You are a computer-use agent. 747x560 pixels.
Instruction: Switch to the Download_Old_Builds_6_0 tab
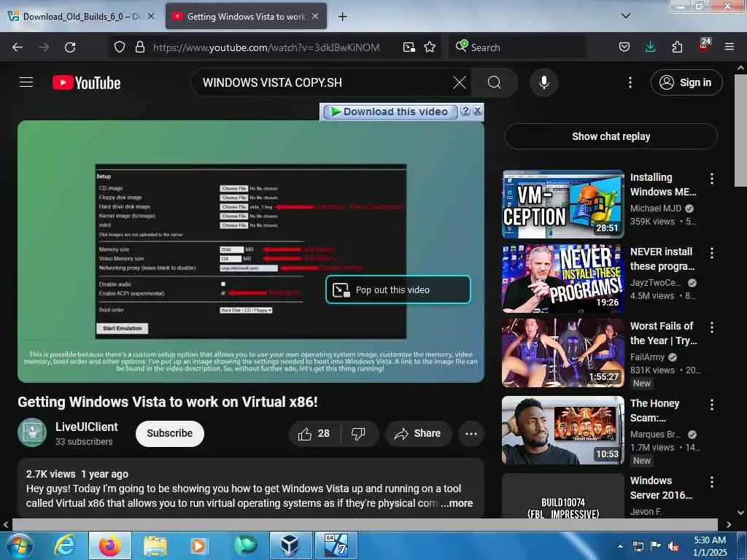(x=82, y=17)
